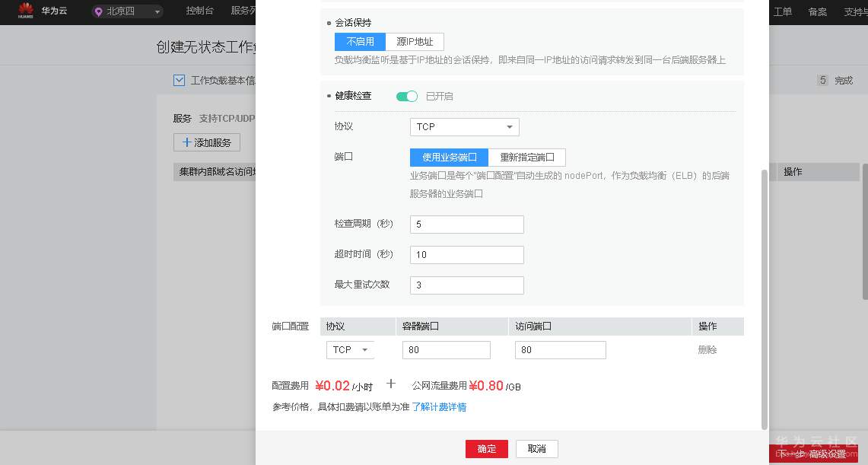Screen dimensions: 868x465
Task: Click the 工作负载基本信息 step check icon
Action: point(179,80)
